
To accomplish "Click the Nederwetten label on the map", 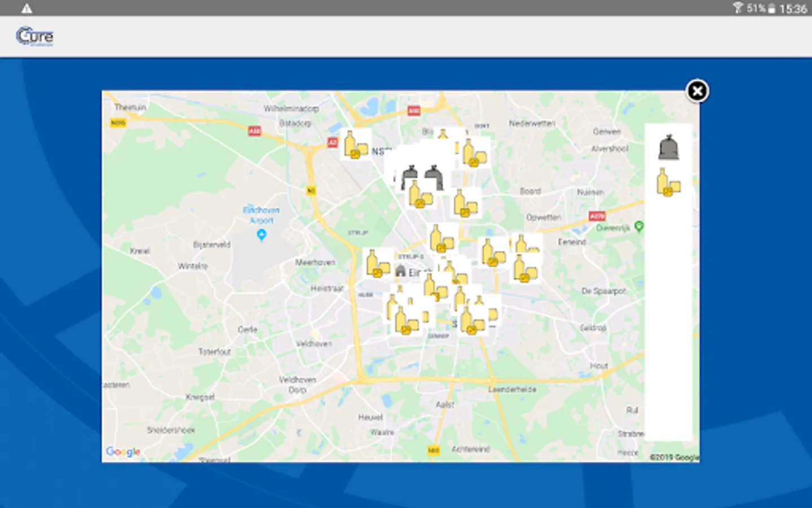I will tap(532, 123).
